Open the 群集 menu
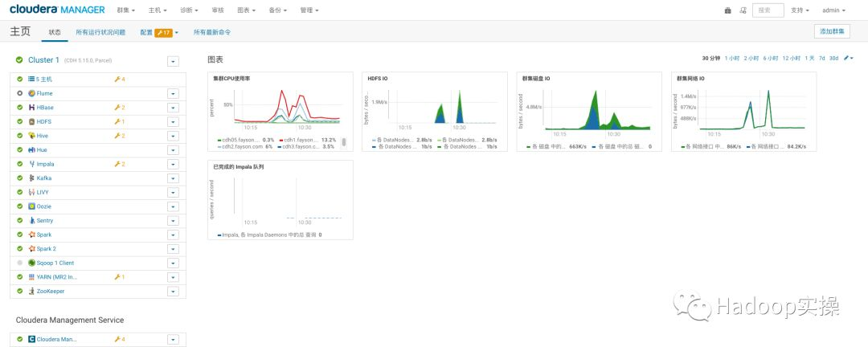This screenshot has width=868, height=347. coord(126,10)
